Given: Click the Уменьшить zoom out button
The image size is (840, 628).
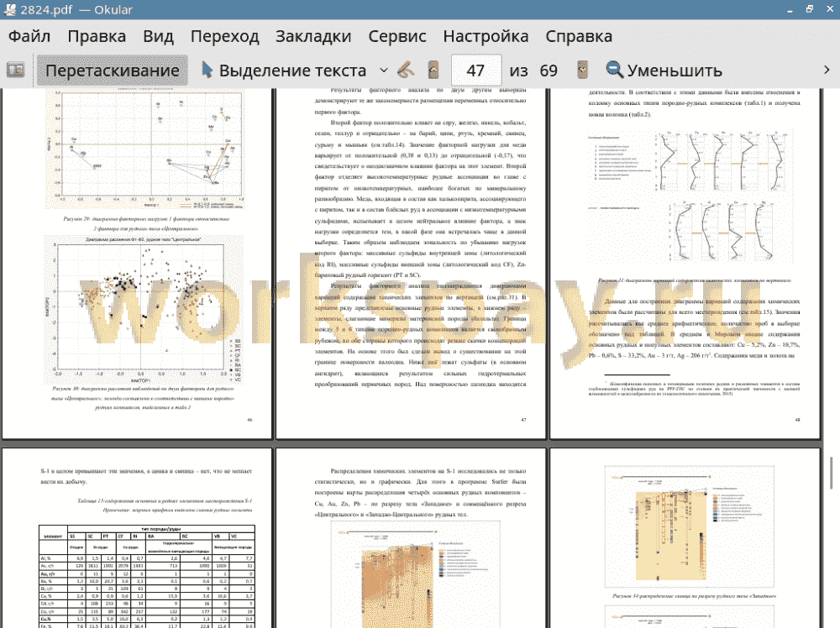Looking at the screenshot, I should coord(664,71).
